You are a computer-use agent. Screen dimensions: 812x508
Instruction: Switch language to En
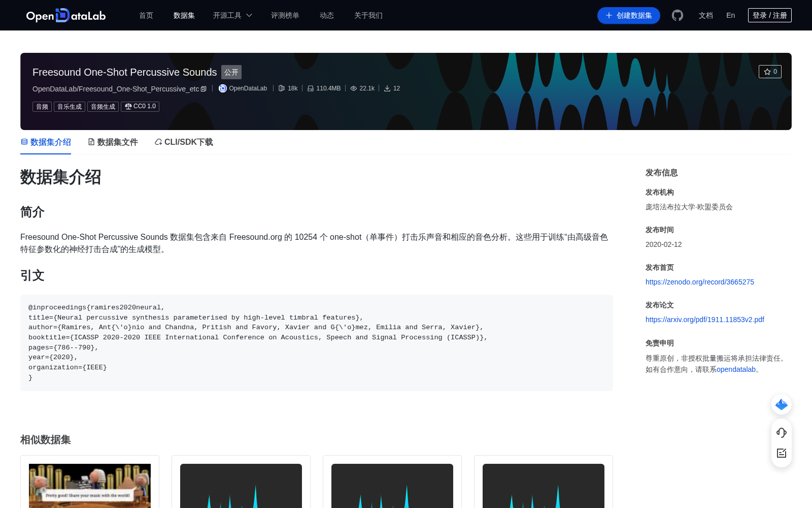click(x=731, y=15)
